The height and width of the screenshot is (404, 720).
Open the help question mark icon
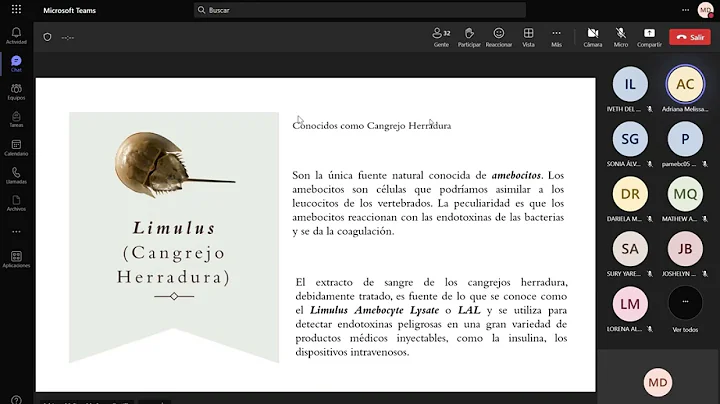pyautogui.click(x=16, y=400)
